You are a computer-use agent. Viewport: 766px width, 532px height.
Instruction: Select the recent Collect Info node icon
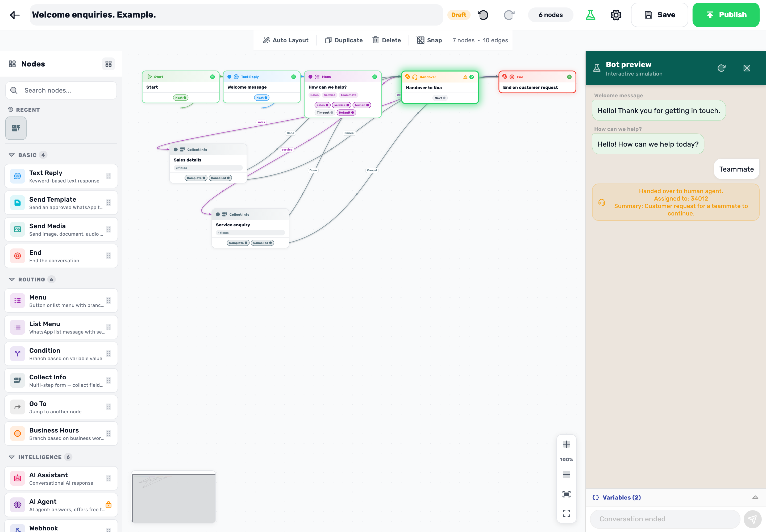[16, 128]
